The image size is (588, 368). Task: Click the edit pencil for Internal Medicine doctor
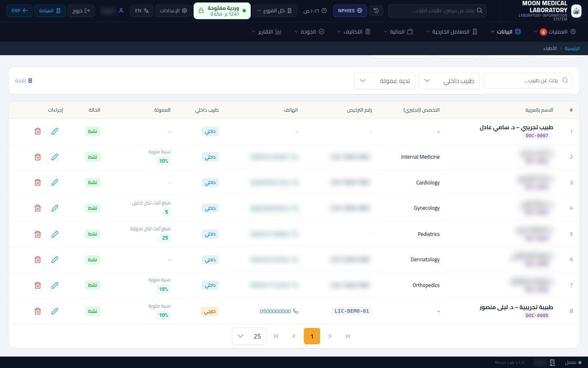click(55, 157)
